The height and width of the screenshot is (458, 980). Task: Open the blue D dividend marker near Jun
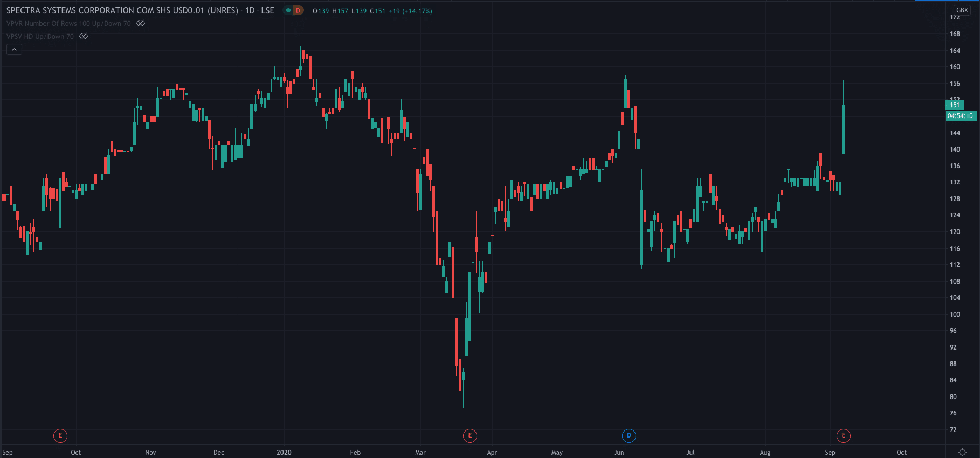coord(629,435)
